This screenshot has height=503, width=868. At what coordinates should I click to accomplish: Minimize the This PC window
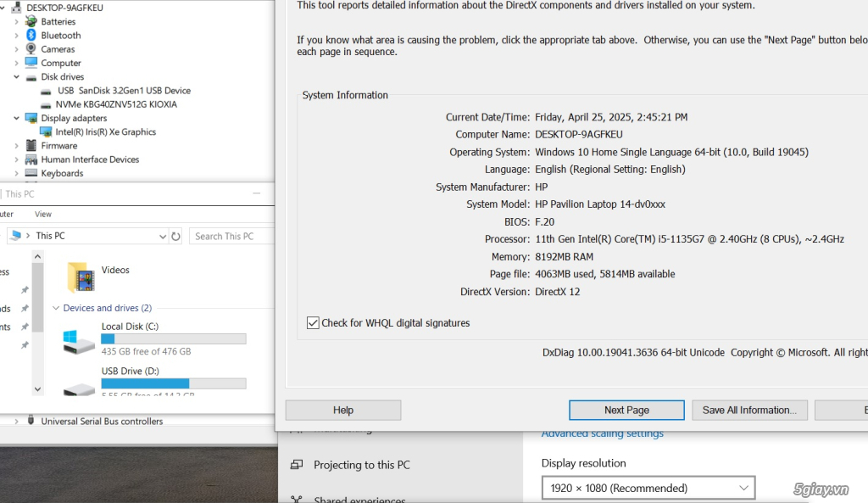(x=256, y=193)
